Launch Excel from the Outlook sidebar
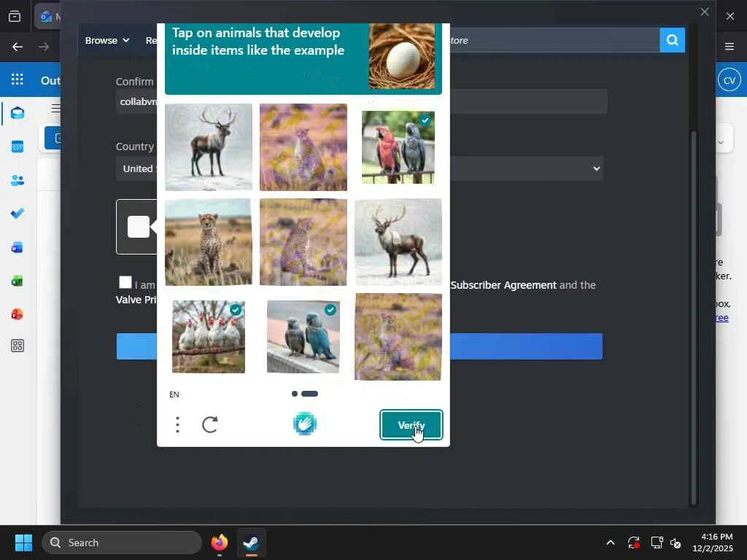Image resolution: width=747 pixels, height=560 pixels. 18,281
